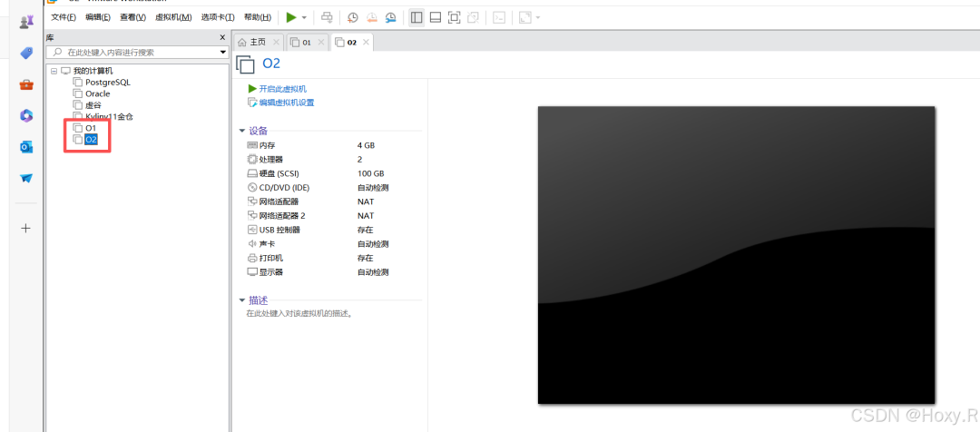Click the 100 GB hard disk value
This screenshot has width=980, height=432.
[x=370, y=173]
